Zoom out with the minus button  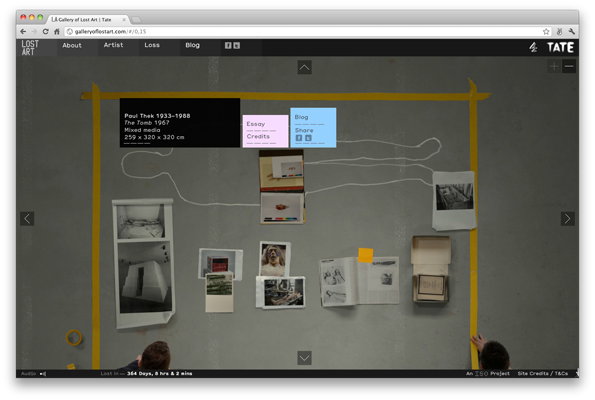point(568,67)
